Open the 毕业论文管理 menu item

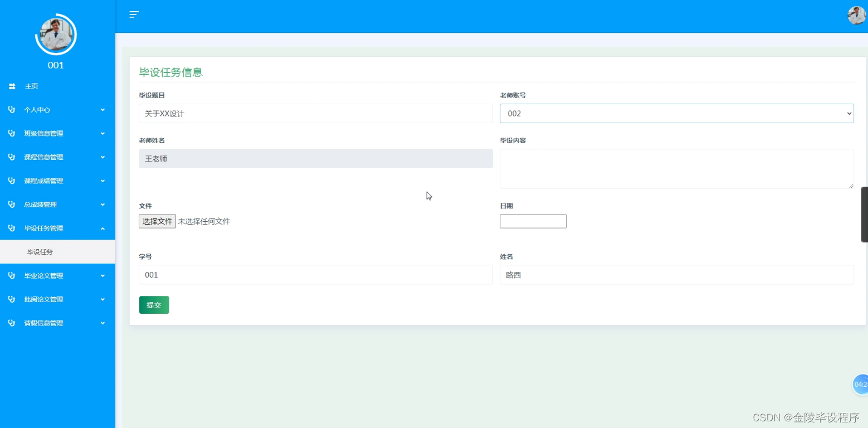[x=57, y=276]
